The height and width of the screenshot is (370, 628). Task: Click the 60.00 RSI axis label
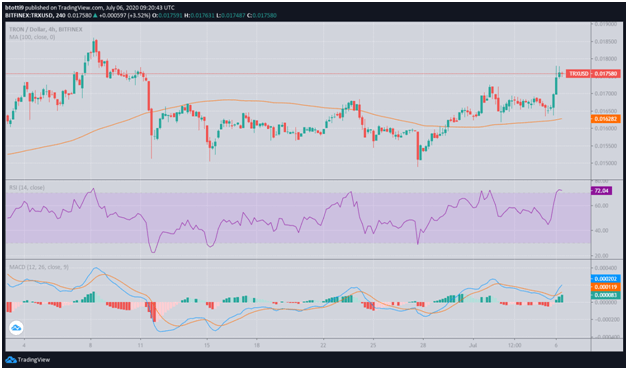pyautogui.click(x=602, y=205)
